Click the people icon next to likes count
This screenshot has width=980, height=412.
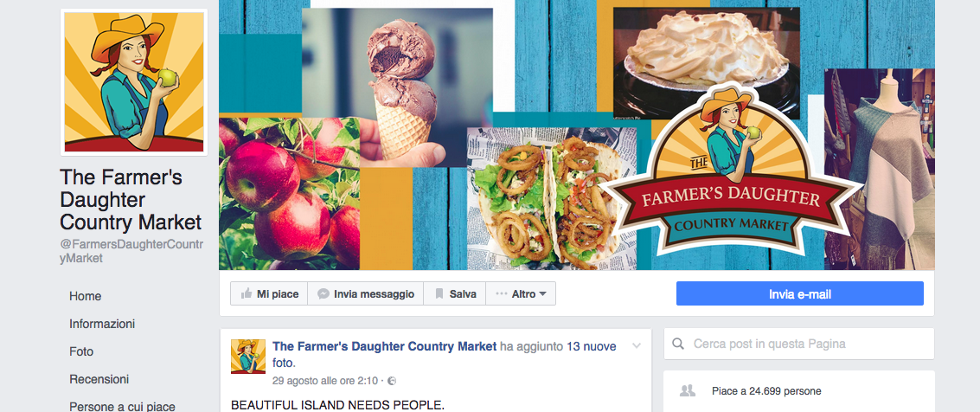[688, 391]
